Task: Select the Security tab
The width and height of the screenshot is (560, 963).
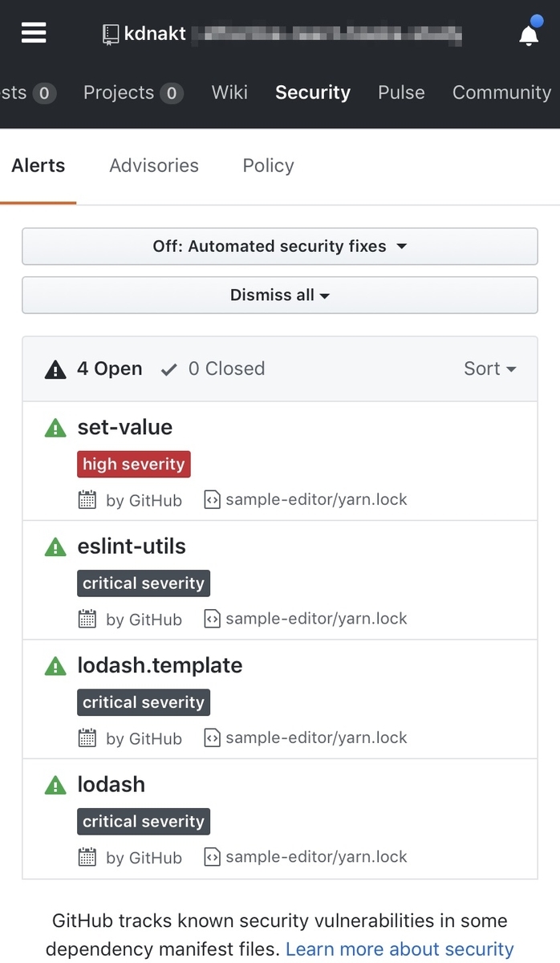Action: [x=313, y=92]
